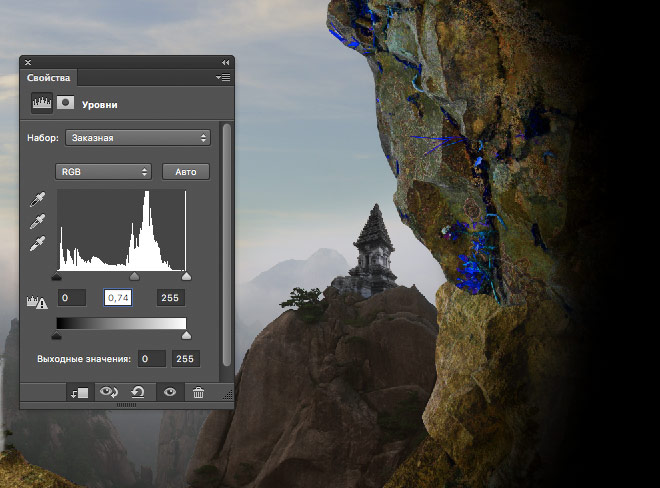Open the Набор preset dropdown showing Заказная
The height and width of the screenshot is (488, 660).
pos(138,138)
